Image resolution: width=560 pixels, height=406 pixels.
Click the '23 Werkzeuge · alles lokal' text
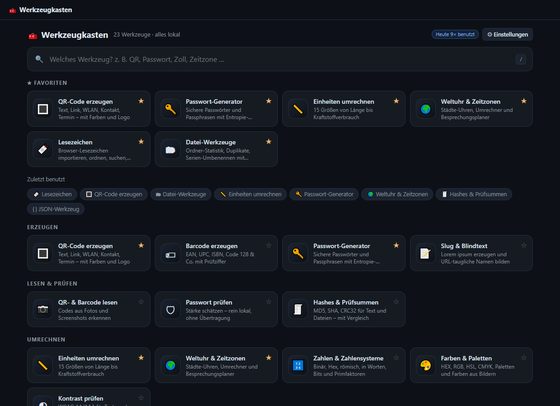[x=147, y=35]
